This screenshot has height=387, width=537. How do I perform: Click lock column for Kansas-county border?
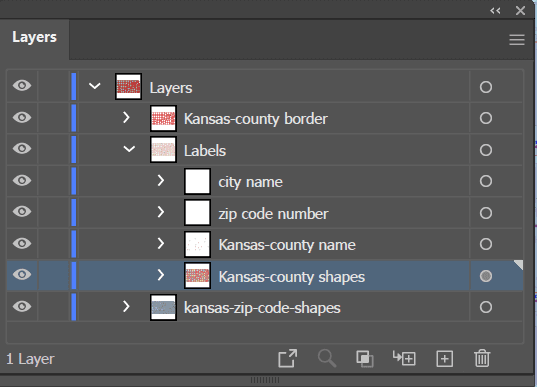(x=53, y=117)
